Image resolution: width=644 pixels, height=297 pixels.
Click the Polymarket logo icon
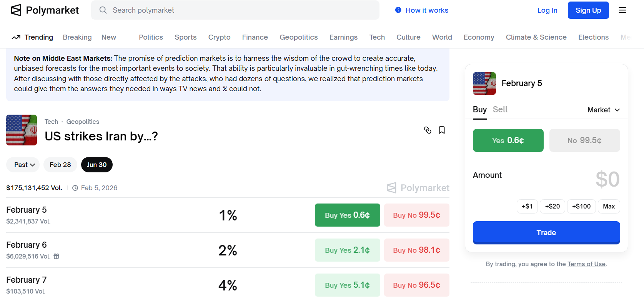tap(16, 10)
